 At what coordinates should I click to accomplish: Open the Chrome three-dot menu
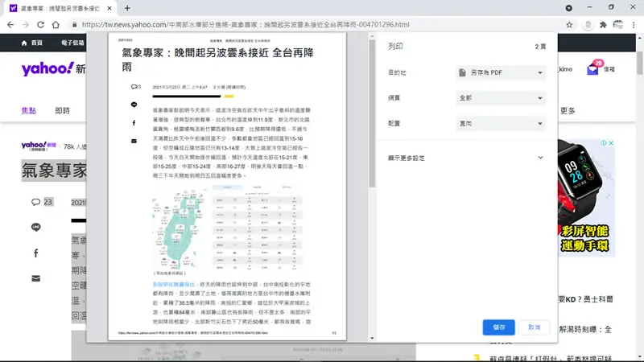[634, 25]
